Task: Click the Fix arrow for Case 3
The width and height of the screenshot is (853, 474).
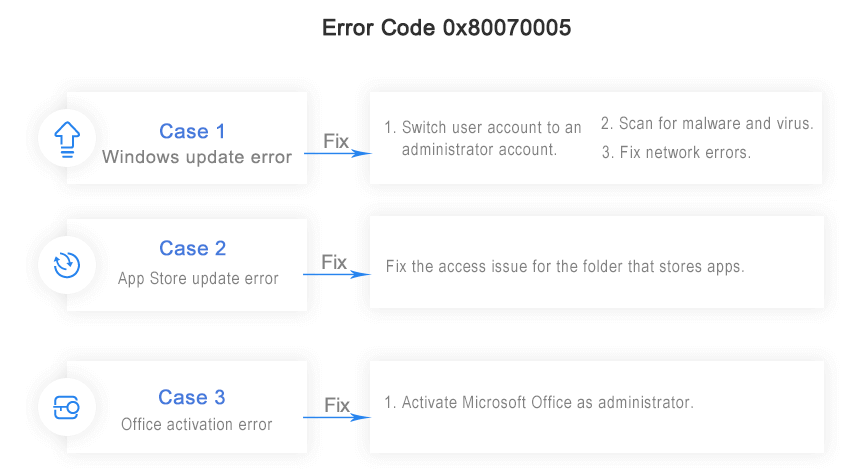Action: [336, 418]
